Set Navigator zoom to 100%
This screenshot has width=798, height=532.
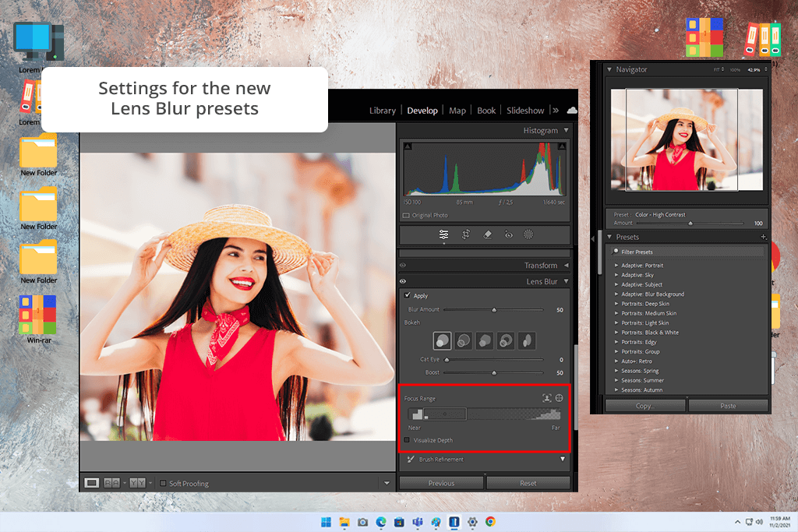coord(735,69)
